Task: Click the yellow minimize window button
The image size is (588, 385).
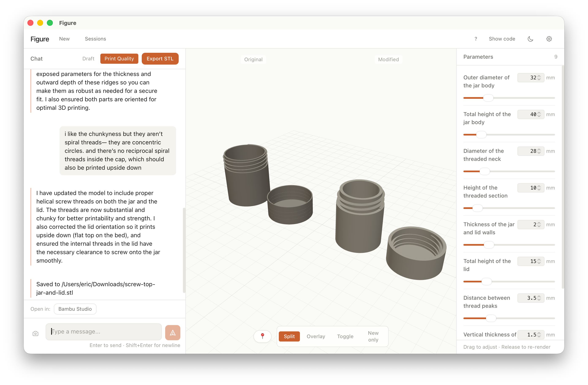Action: [x=40, y=23]
